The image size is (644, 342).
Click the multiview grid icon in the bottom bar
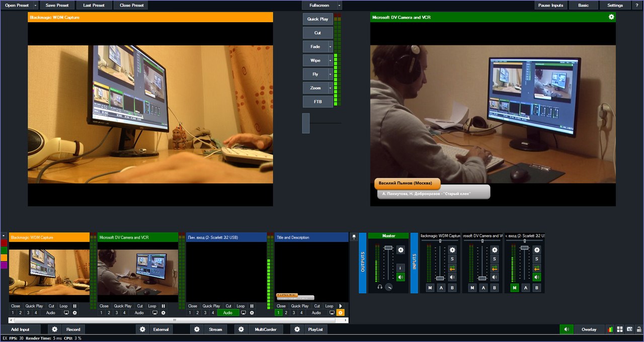click(620, 329)
